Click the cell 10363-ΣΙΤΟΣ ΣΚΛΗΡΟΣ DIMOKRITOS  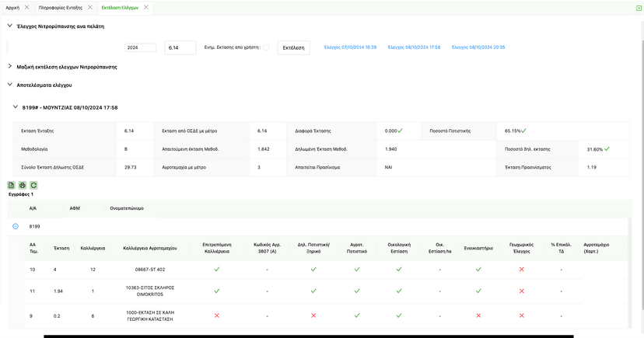click(150, 291)
